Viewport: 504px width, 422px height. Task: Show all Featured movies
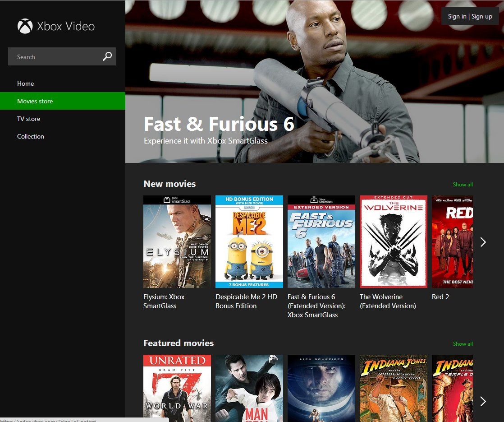[463, 344]
